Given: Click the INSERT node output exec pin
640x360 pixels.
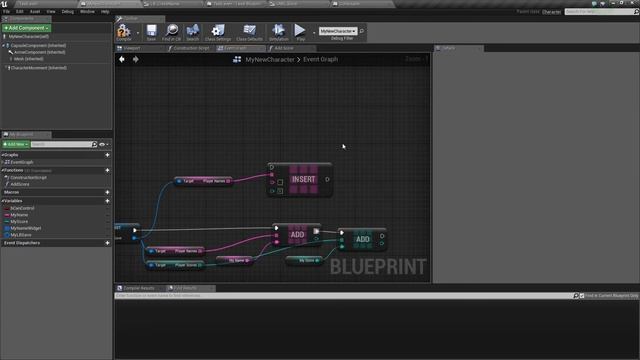Looking at the screenshot, I should click(x=327, y=179).
